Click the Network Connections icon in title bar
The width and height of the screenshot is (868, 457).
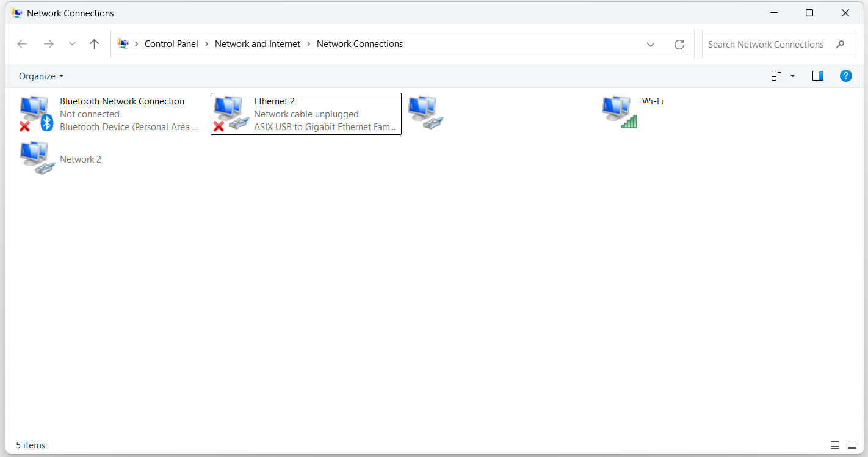(16, 12)
